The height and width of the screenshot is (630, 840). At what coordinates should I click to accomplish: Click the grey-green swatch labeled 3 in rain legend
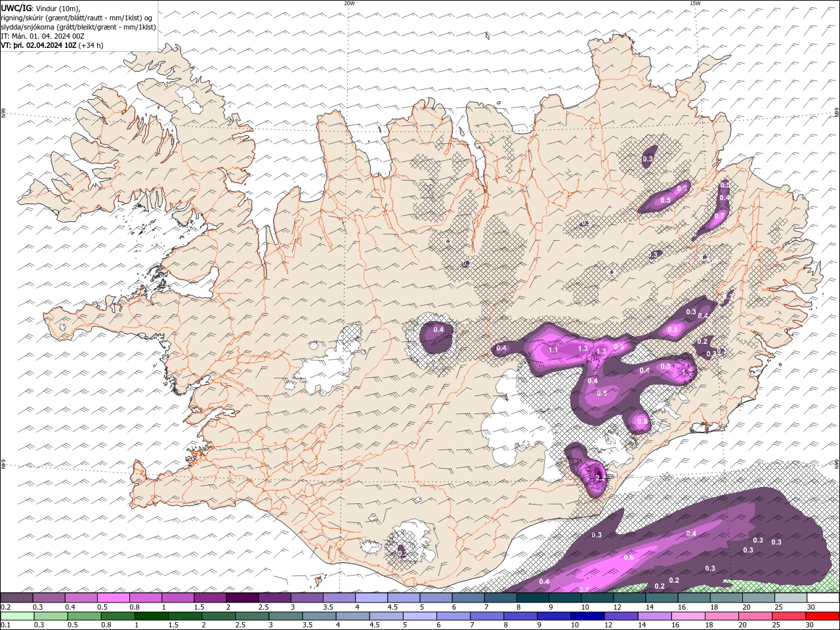(x=285, y=616)
